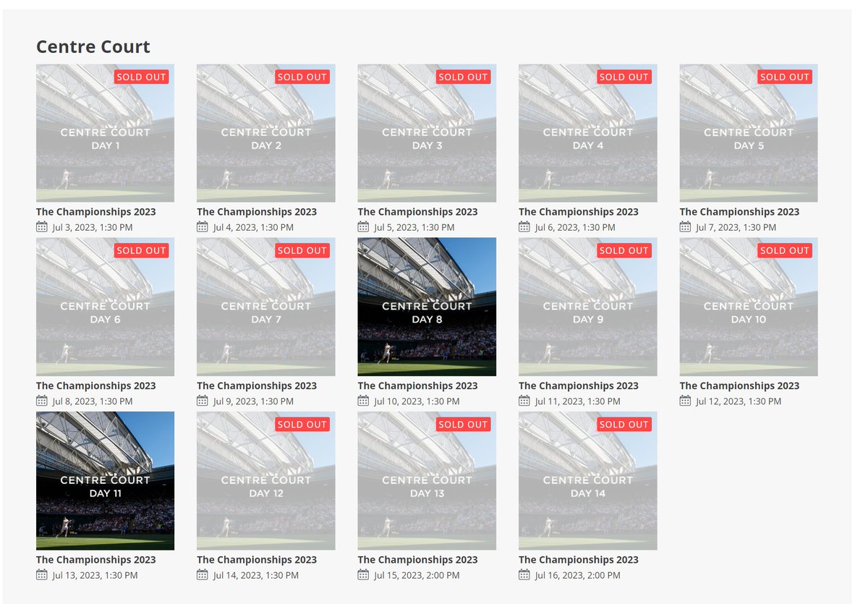Select the Centre Court Day 4 card image
This screenshot has width=868, height=604.
[x=587, y=133]
